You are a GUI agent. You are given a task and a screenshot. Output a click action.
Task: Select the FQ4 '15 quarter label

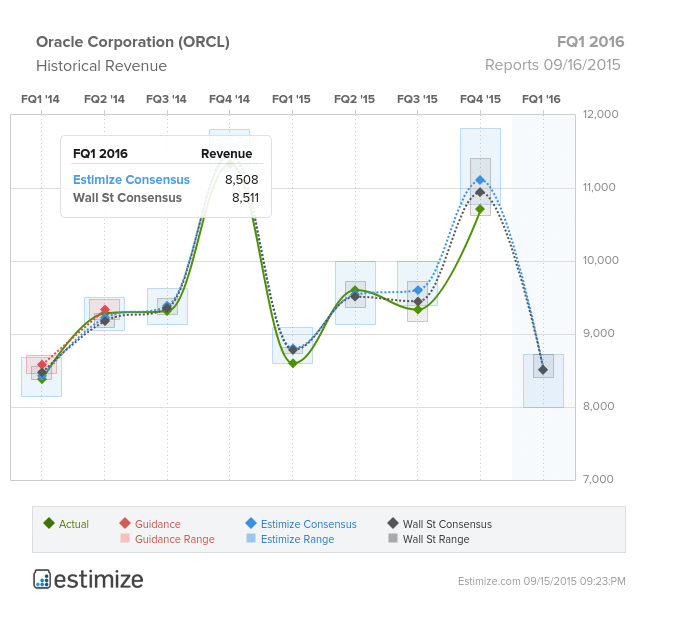(x=480, y=99)
